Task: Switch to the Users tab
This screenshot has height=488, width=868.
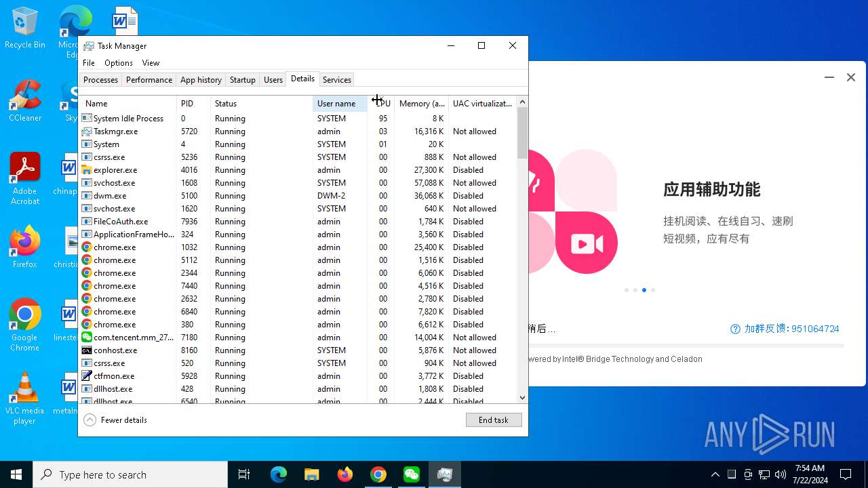Action: pos(273,80)
